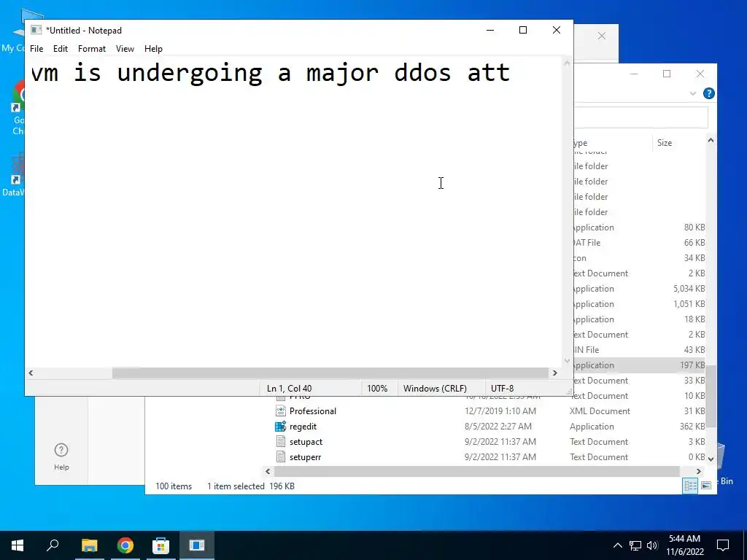The height and width of the screenshot is (560, 747).
Task: Open Microsoft Store from the taskbar
Action: click(x=161, y=545)
